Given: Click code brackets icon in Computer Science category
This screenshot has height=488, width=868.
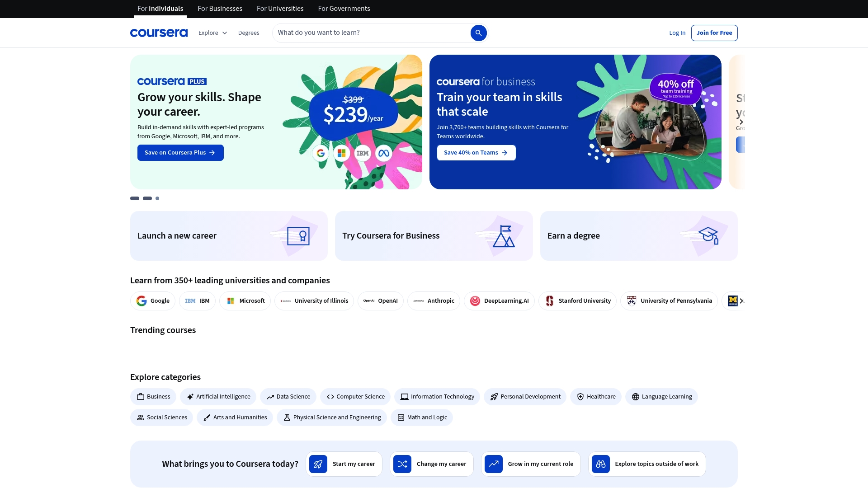Looking at the screenshot, I should (330, 397).
